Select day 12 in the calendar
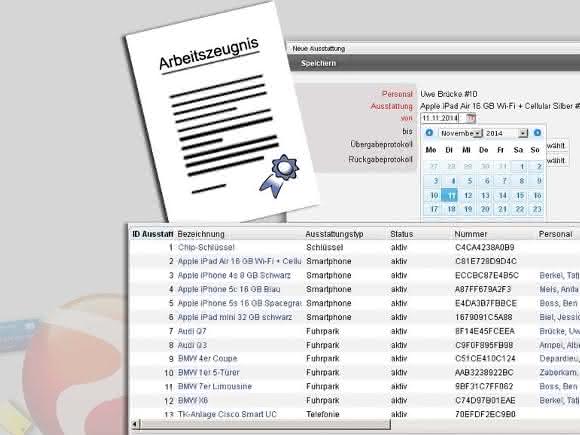 (468, 195)
